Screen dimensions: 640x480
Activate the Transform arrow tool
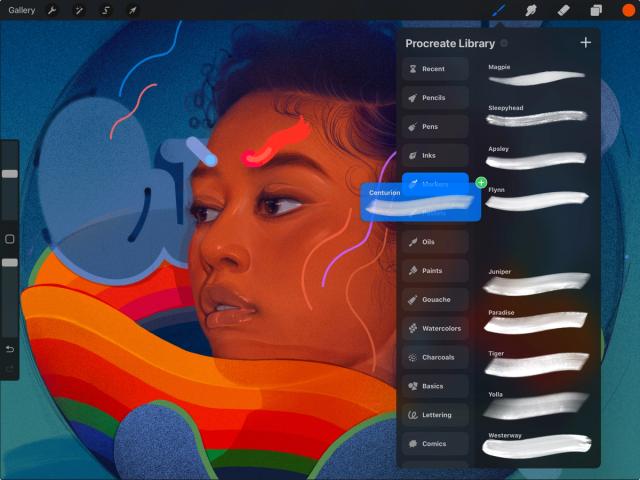click(x=133, y=10)
